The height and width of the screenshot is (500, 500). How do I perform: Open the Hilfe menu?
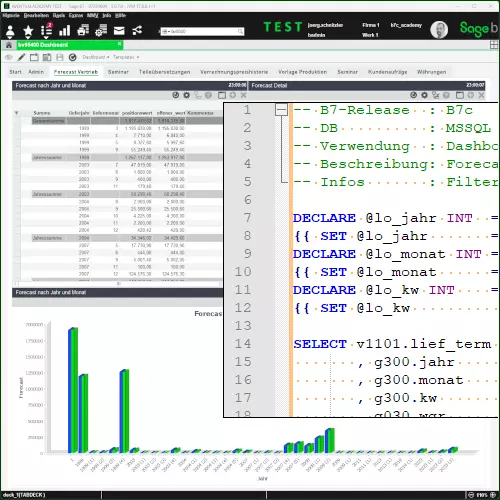pos(120,15)
